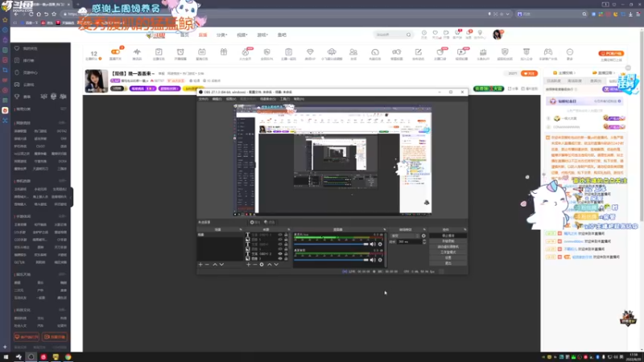This screenshot has width=644, height=362.
Task: Open the 鱼吧 tab in the Douyu navigation
Action: pos(282,35)
